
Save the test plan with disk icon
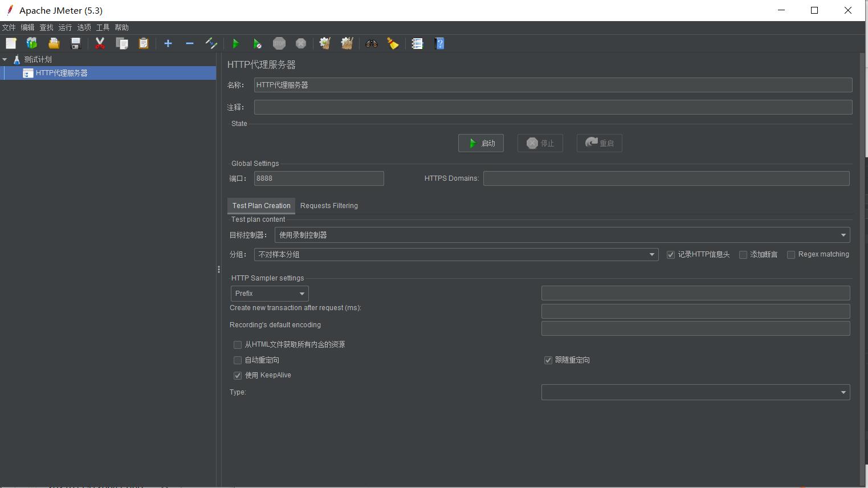75,43
